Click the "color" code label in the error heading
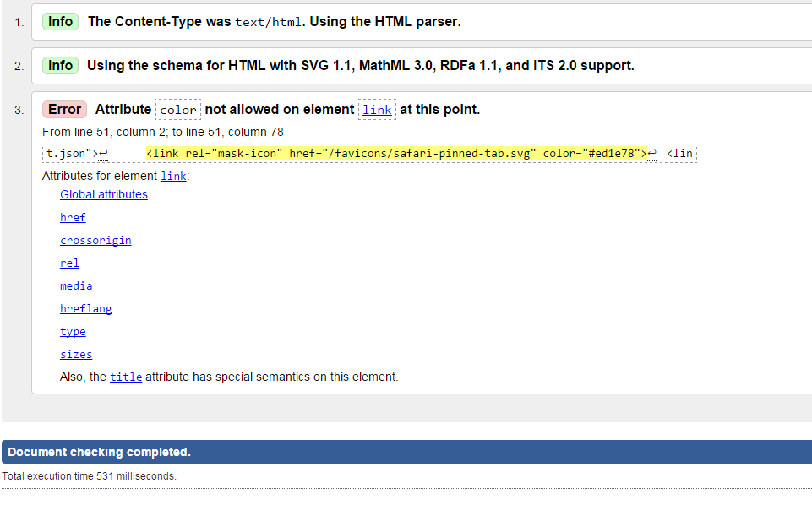812x516 pixels. 178,110
